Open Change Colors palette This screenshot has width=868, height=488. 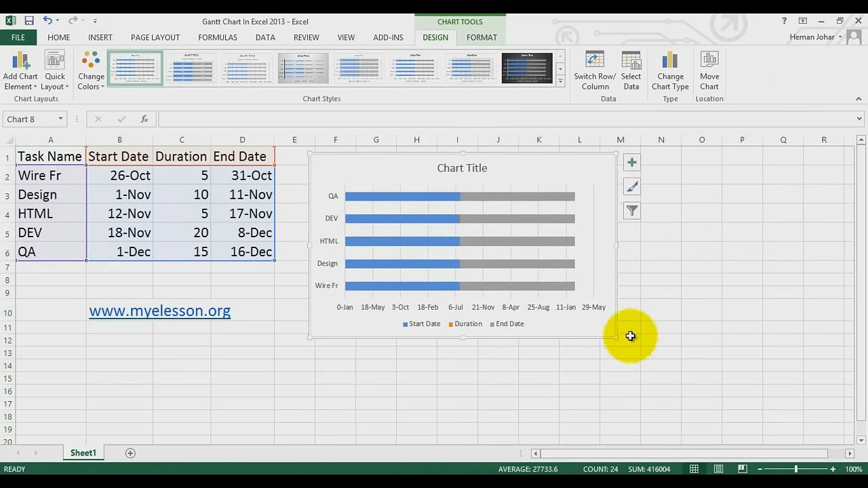(91, 70)
